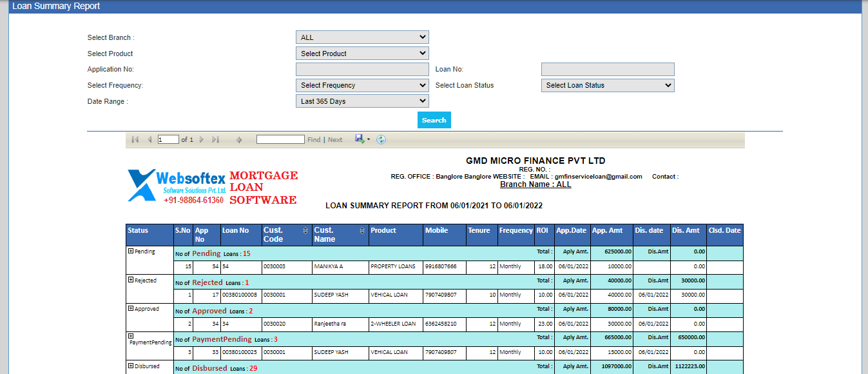Open the Select Product dropdown
This screenshot has height=374, width=868.
coord(362,54)
